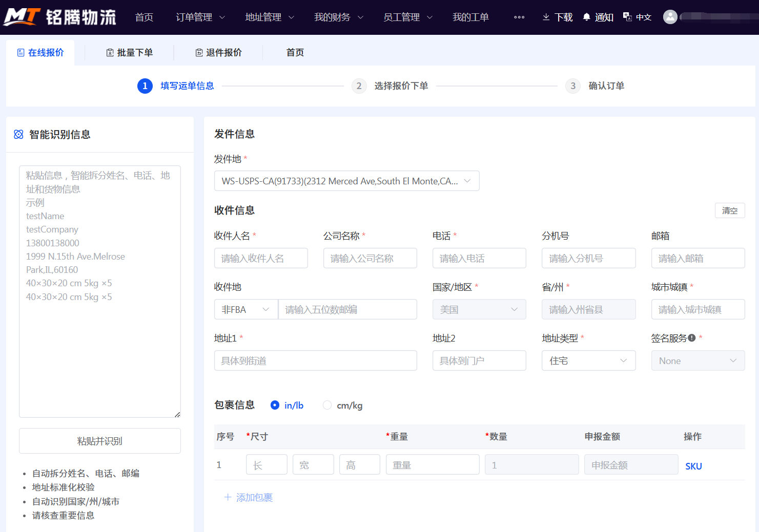Select the in/lb unit radio button
759x532 pixels.
[275, 405]
